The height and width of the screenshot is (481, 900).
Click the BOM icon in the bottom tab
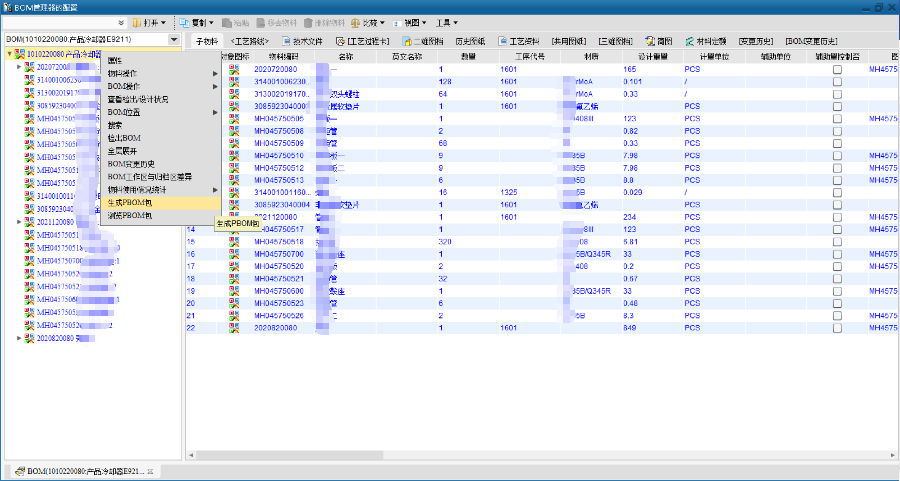19,470
